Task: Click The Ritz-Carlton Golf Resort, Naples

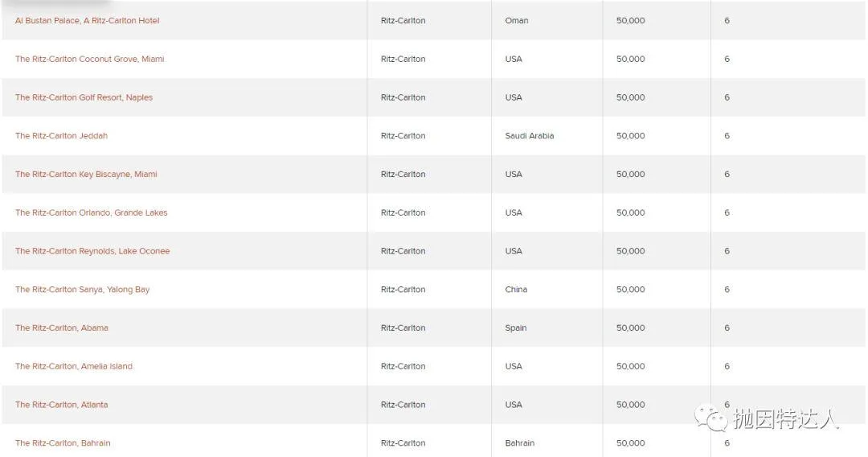Action: [84, 97]
